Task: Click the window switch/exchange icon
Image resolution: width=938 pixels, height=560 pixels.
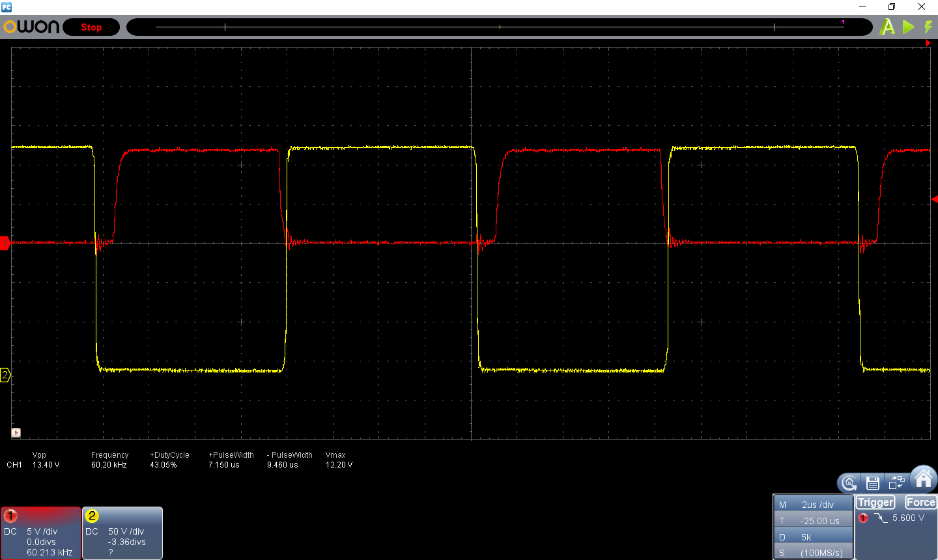Action: click(x=896, y=483)
